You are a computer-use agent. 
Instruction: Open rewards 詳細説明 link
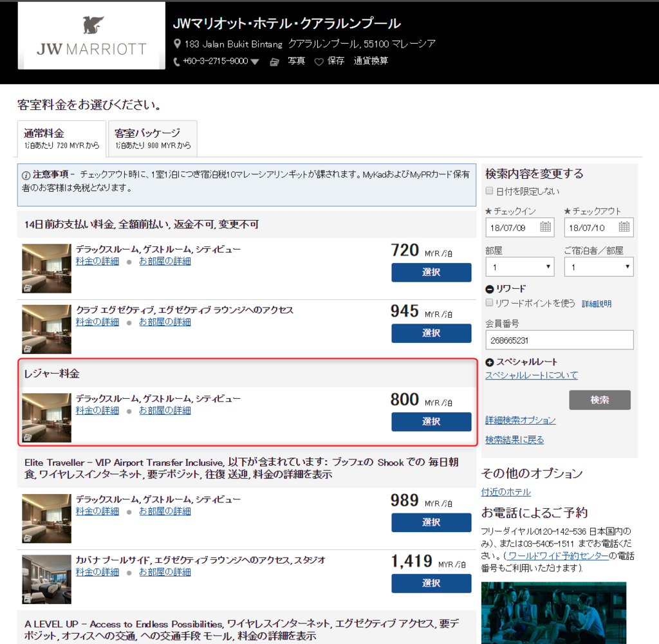click(x=597, y=304)
